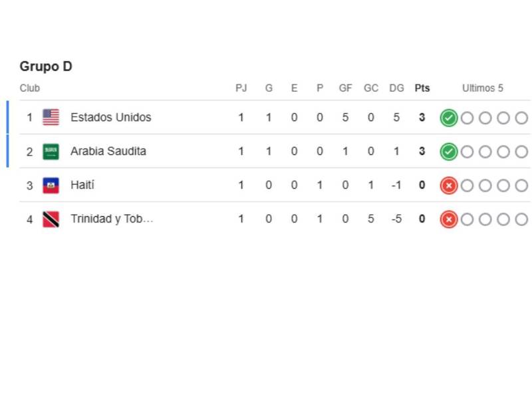Open the truncated Trinidad y Tob… team name

point(112,219)
